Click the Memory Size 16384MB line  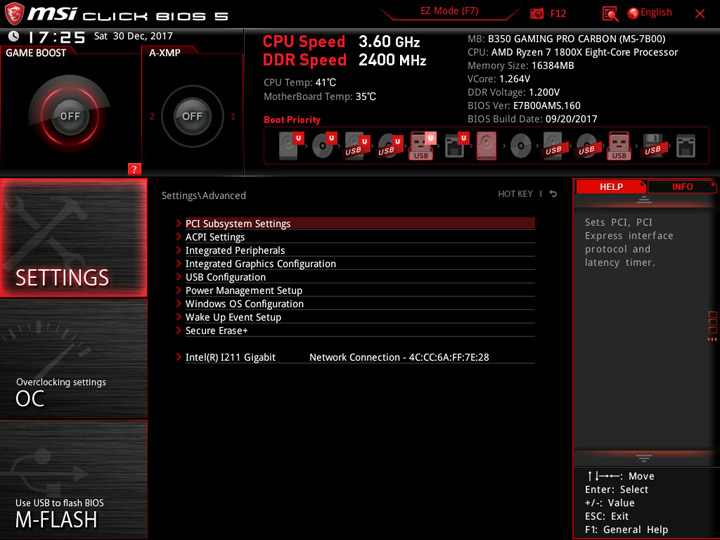pos(520,66)
